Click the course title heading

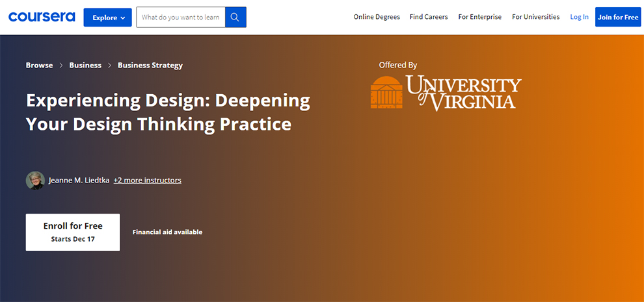tap(168, 112)
